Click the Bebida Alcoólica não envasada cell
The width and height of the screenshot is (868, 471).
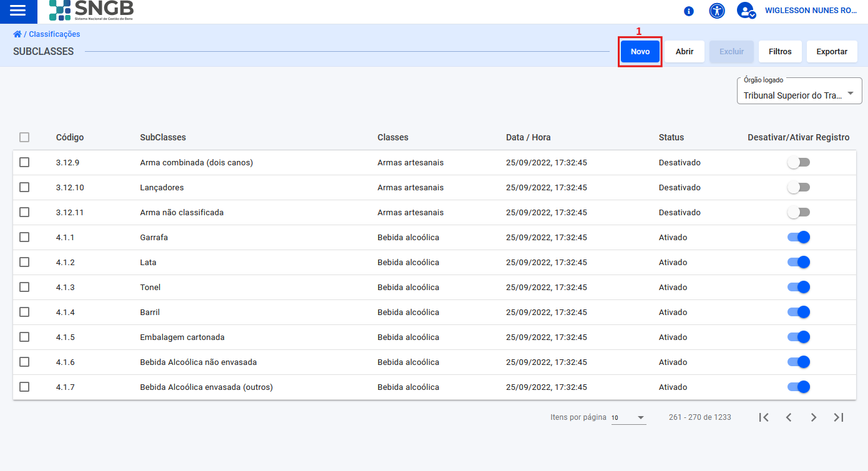pyautogui.click(x=198, y=362)
